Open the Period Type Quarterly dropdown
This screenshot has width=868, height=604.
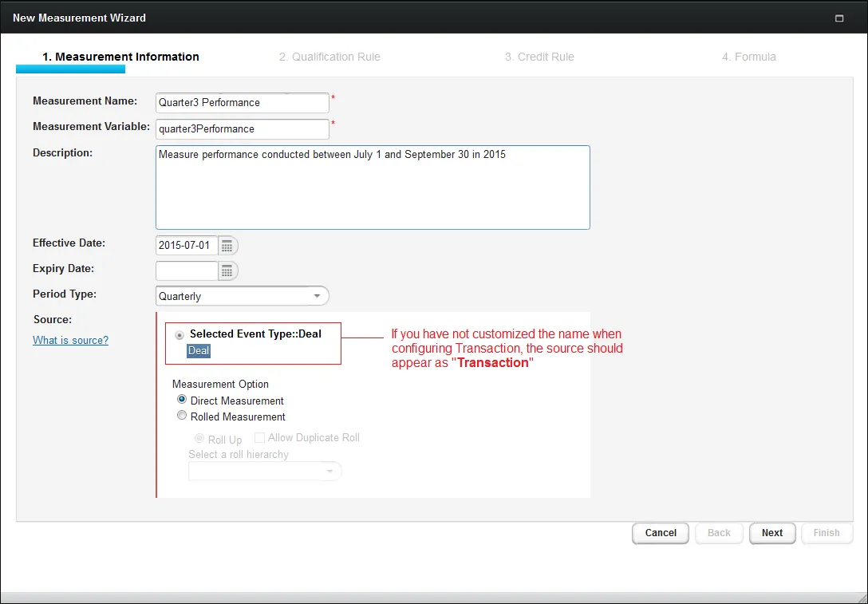(x=242, y=296)
